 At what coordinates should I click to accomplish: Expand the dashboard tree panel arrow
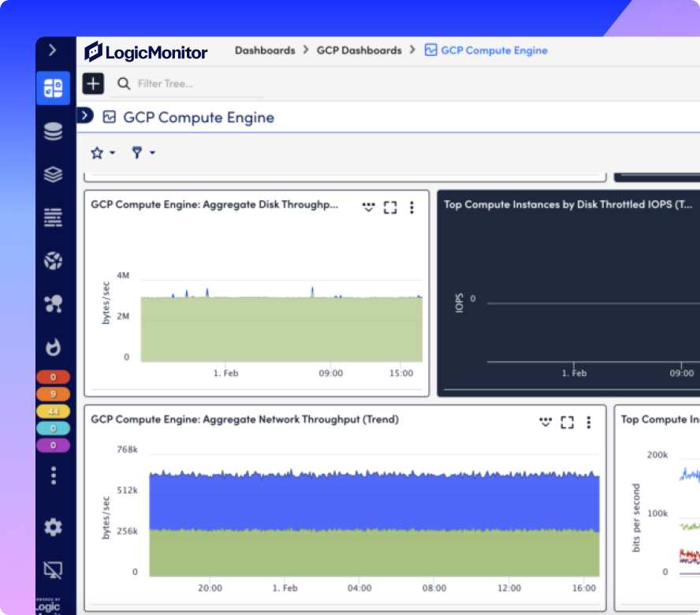coord(84,116)
